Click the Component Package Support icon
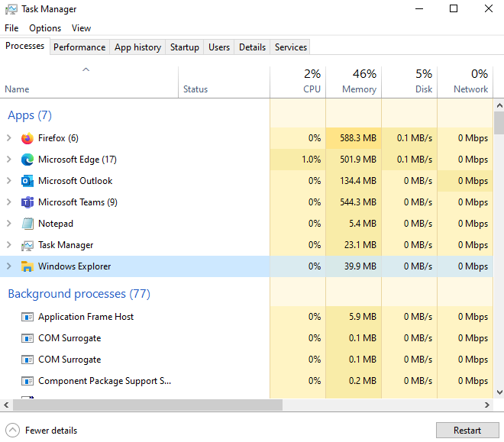 [27, 381]
